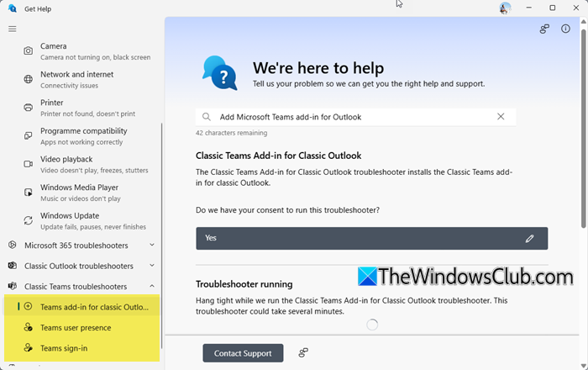
Task: Expand Classic Outlook troubleshooters chevron
Action: coord(152,265)
